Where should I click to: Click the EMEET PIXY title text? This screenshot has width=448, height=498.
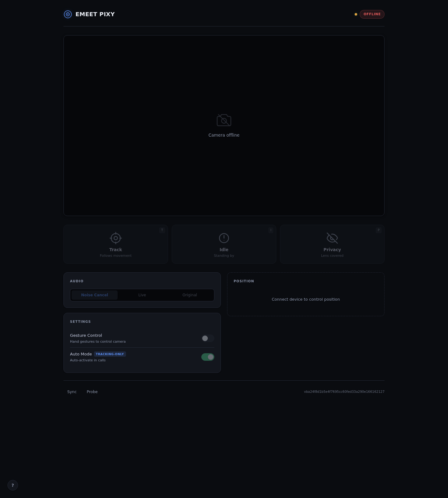click(95, 14)
